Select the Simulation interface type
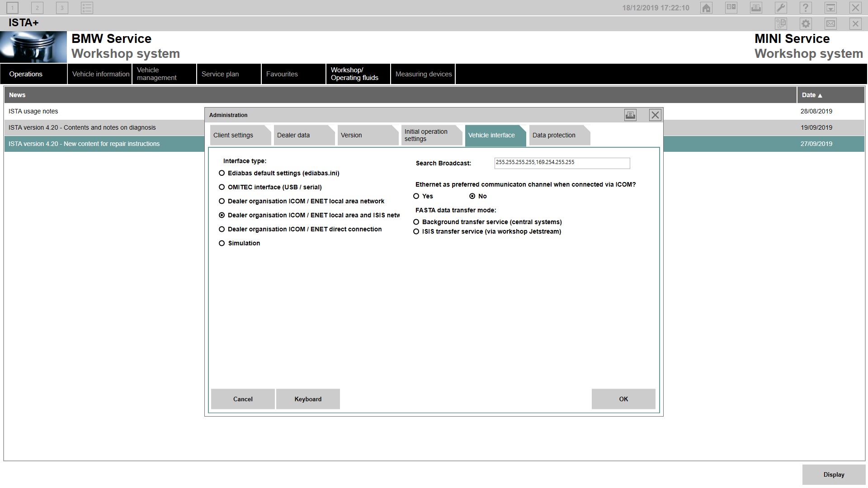The image size is (868, 488). [x=222, y=243]
